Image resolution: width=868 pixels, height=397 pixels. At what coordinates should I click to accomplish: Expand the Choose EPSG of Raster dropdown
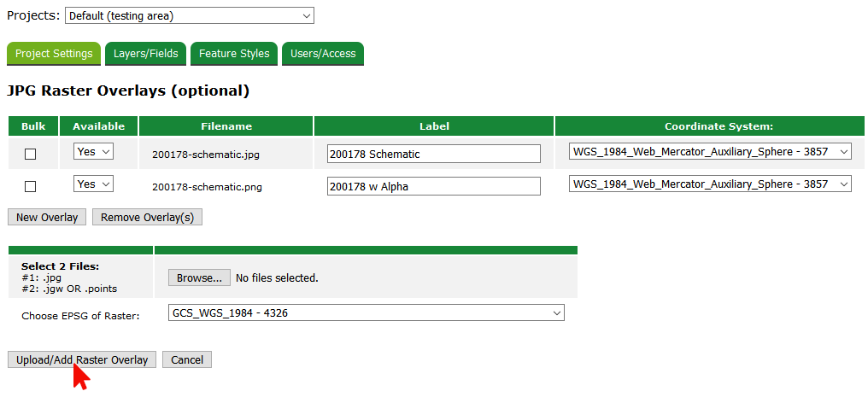pos(366,313)
